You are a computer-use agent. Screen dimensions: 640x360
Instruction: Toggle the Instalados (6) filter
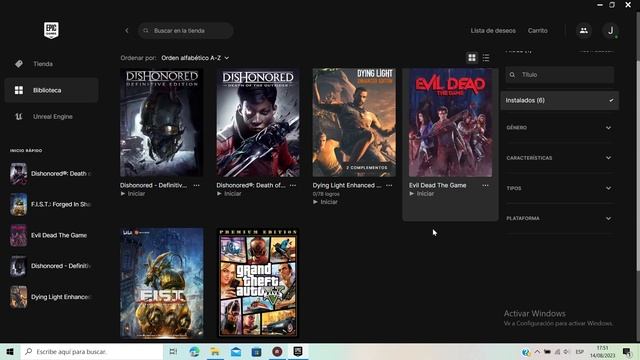pyautogui.click(x=560, y=100)
